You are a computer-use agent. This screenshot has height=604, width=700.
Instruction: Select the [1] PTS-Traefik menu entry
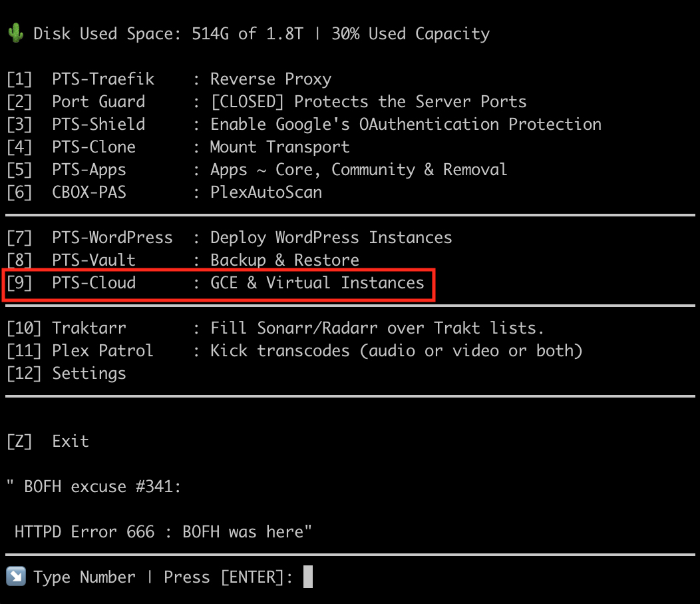[x=103, y=79]
